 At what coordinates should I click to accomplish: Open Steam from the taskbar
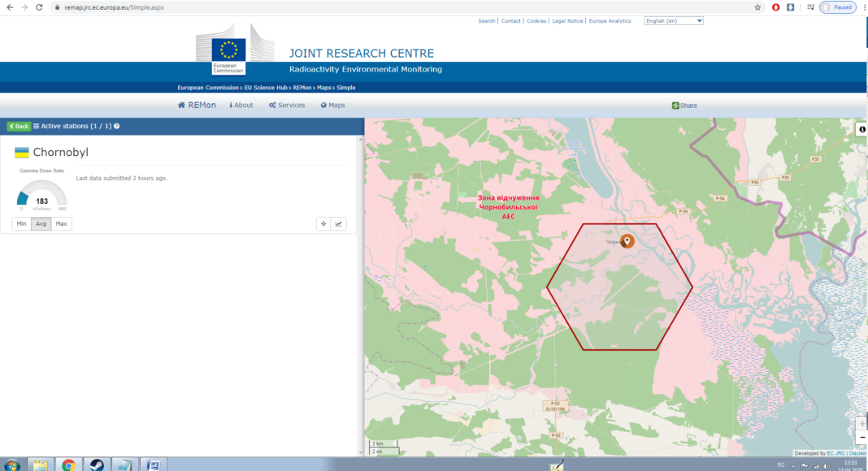pos(97,465)
